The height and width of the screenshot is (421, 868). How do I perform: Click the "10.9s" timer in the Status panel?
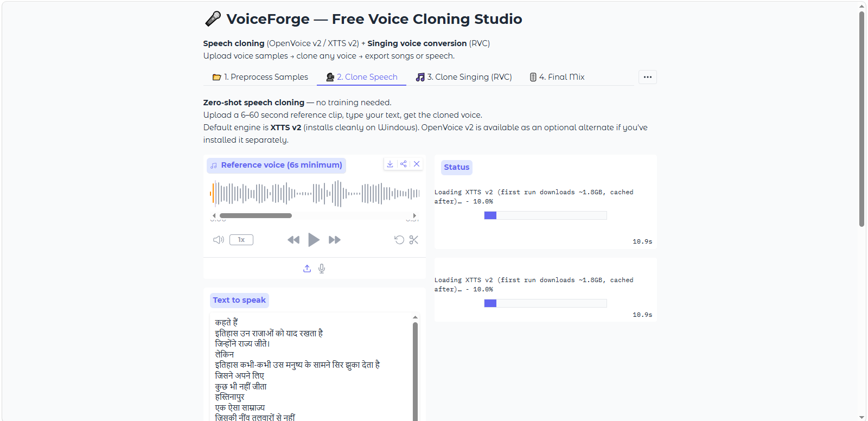click(642, 241)
